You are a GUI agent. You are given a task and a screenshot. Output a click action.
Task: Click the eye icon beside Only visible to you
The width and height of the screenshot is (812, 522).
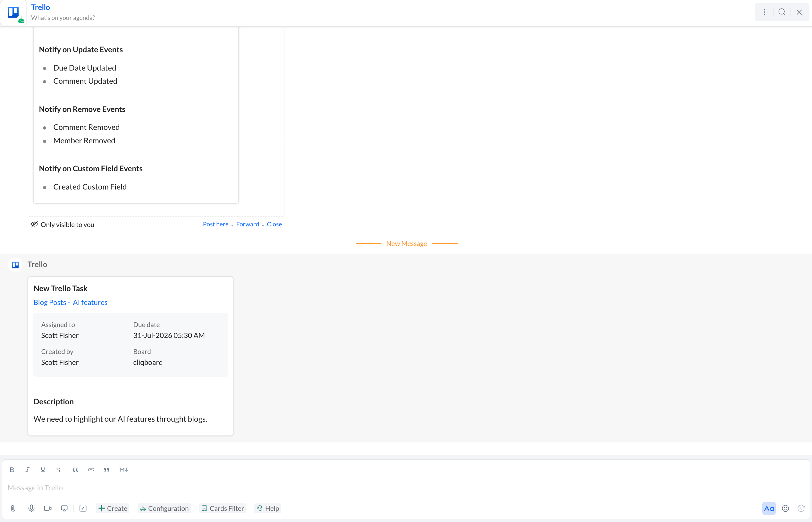[34, 224]
